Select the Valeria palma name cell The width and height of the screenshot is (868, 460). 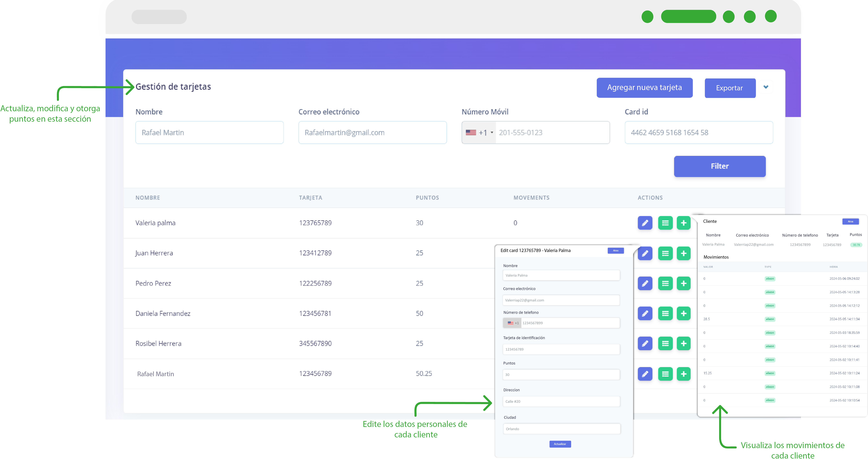coord(155,223)
